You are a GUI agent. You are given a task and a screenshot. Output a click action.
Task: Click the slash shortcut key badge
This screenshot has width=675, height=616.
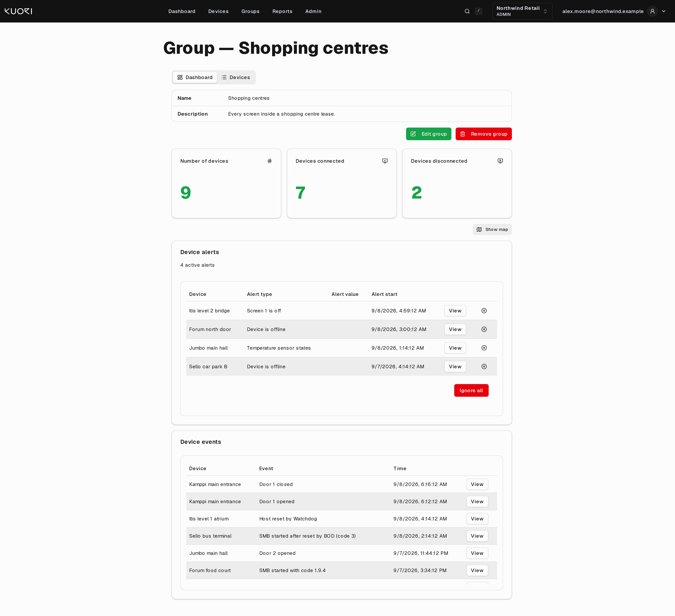[x=478, y=11]
